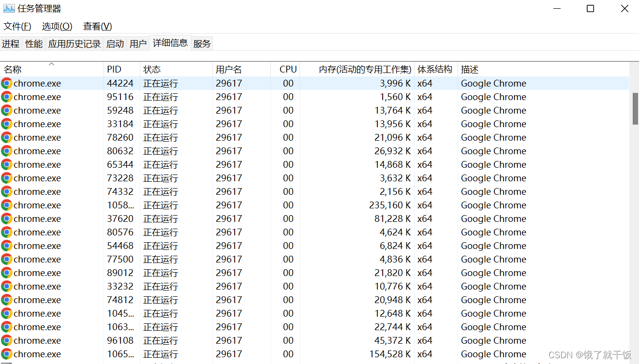The height and width of the screenshot is (364, 639).
Task: Click the Chrome icon in row PID 80576
Action: coord(7,232)
